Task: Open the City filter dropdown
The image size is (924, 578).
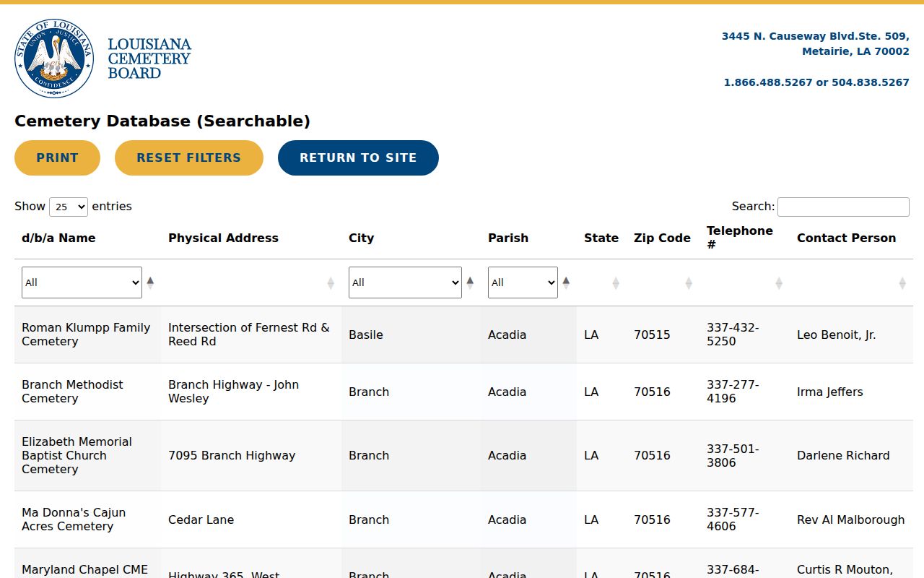Action: tap(405, 282)
